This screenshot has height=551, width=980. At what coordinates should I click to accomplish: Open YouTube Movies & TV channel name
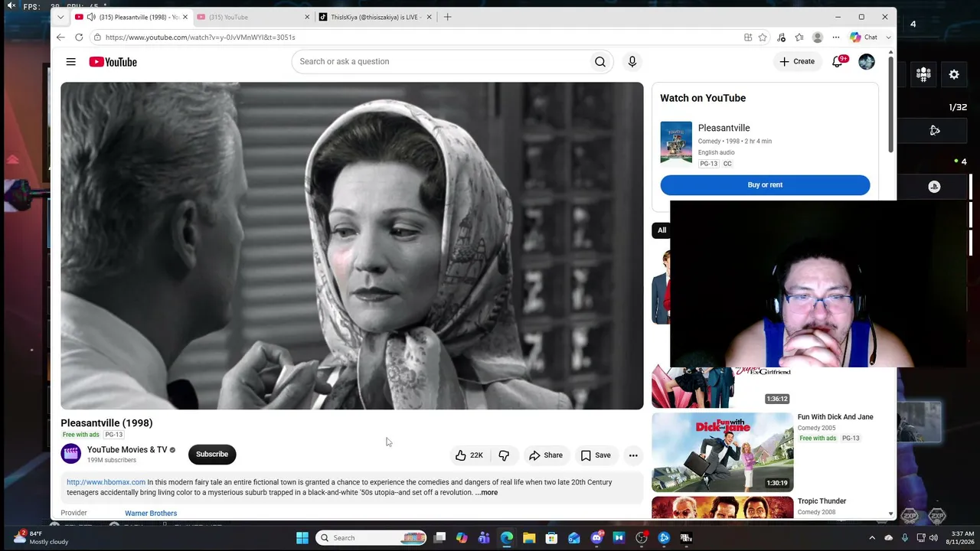pos(127,450)
